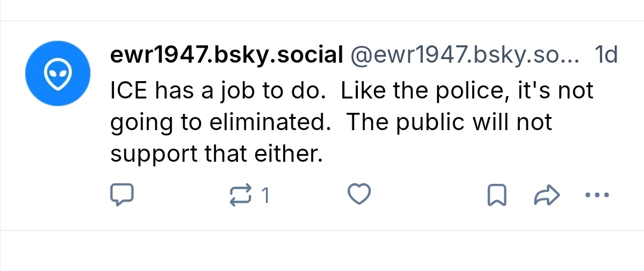This screenshot has height=271, width=644.
Task: Click the empty space beneath the post divider
Action: click(322, 251)
